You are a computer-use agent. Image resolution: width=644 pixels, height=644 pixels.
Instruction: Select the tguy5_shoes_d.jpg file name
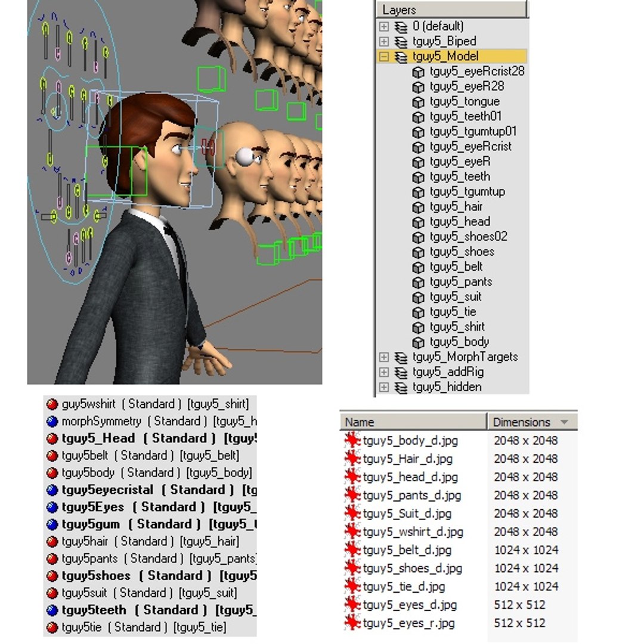pyautogui.click(x=413, y=569)
